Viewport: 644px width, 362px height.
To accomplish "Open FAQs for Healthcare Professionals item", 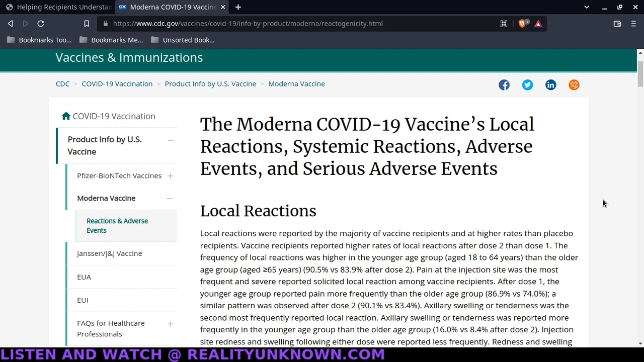I will coord(111,329).
